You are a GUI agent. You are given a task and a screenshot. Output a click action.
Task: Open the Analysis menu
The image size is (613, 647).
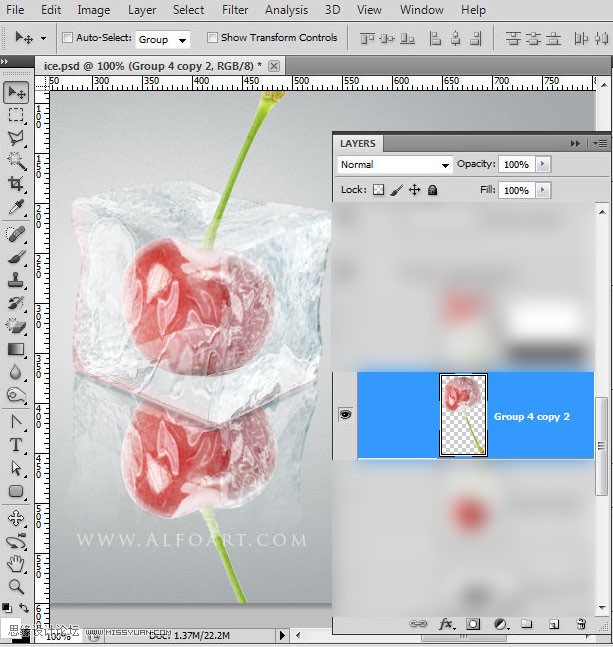tap(286, 9)
